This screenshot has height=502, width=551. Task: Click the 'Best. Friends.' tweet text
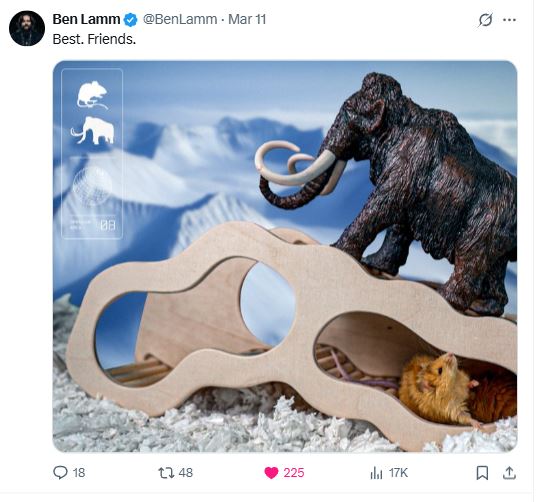click(x=94, y=39)
